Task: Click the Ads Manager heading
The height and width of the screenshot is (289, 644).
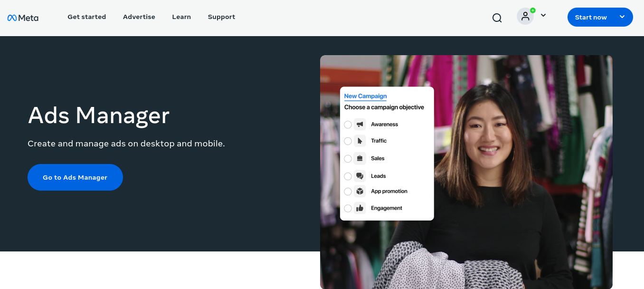Action: pyautogui.click(x=99, y=116)
